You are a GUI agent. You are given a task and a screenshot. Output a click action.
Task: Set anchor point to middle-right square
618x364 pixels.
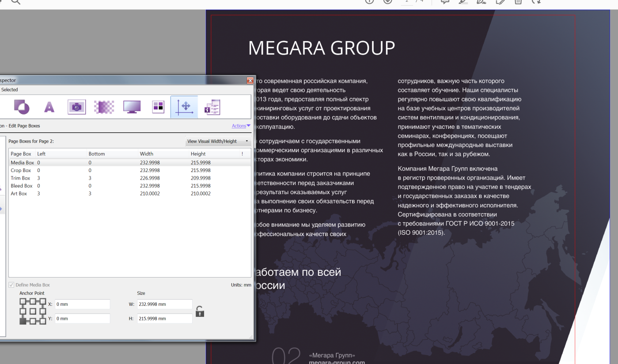(43, 311)
